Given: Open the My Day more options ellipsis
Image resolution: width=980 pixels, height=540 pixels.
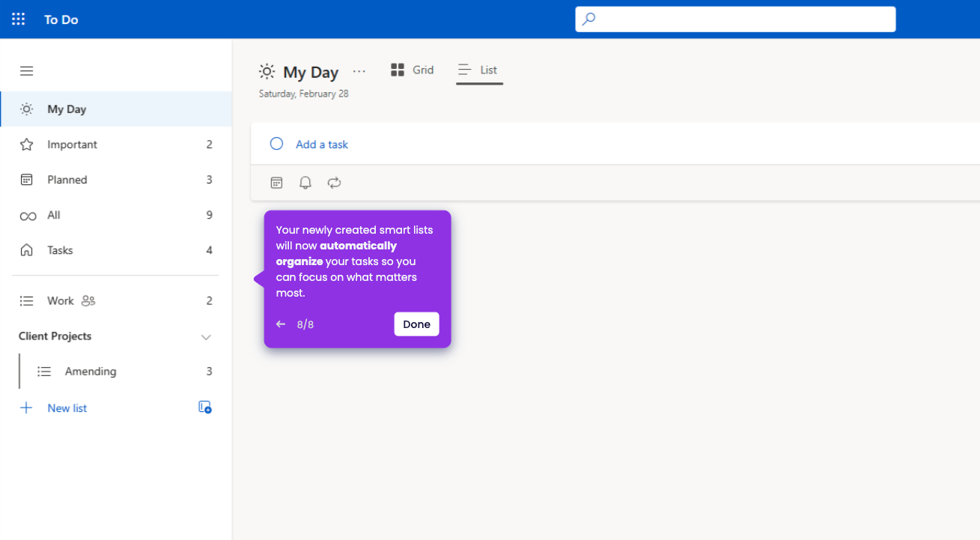Looking at the screenshot, I should point(359,72).
